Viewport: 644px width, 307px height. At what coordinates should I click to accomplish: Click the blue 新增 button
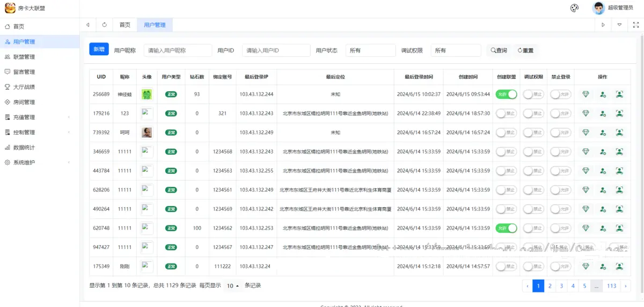[99, 49]
